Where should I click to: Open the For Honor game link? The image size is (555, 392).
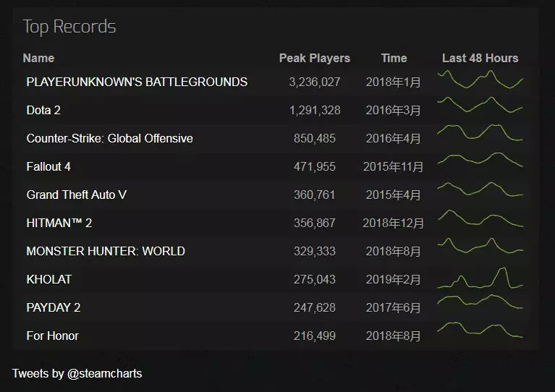(x=52, y=336)
